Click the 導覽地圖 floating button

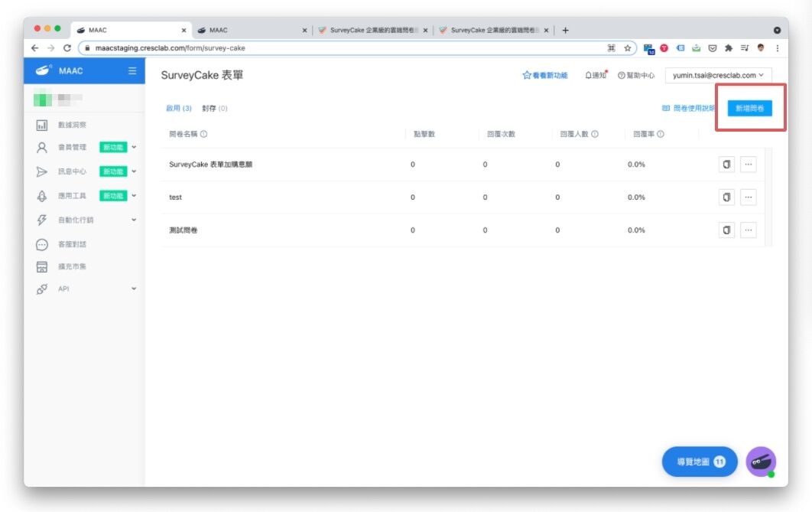[x=700, y=462]
